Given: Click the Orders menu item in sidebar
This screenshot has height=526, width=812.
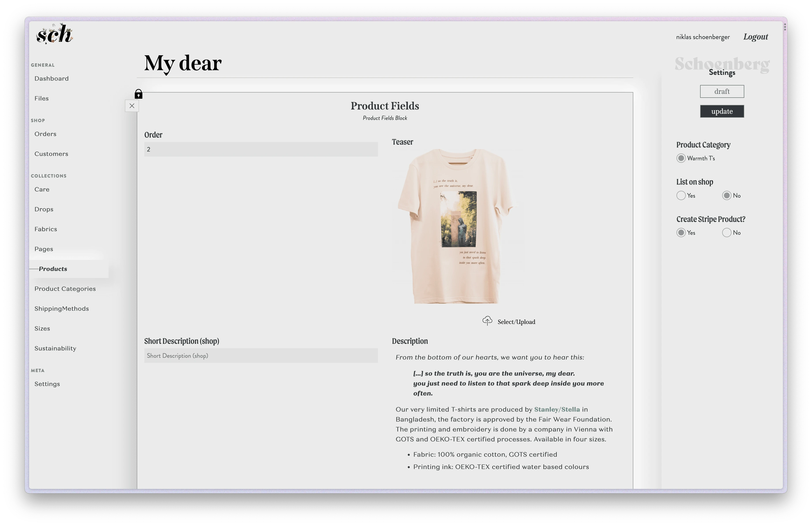Looking at the screenshot, I should pos(46,134).
